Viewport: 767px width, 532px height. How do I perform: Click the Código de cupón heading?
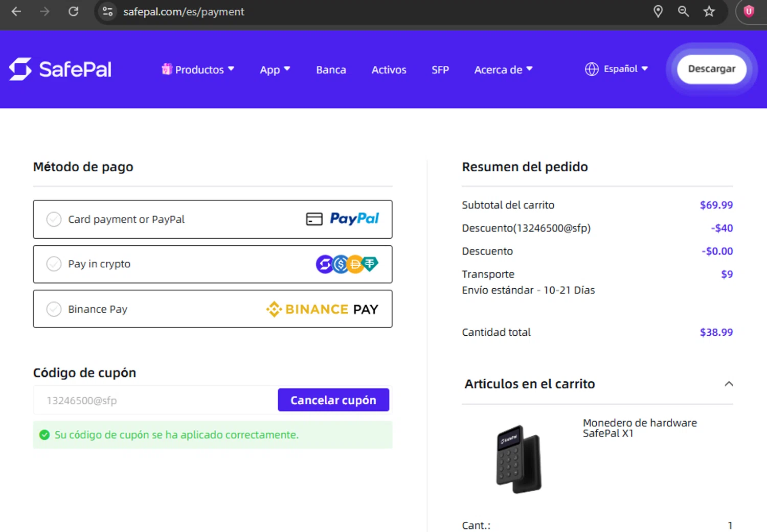tap(84, 373)
